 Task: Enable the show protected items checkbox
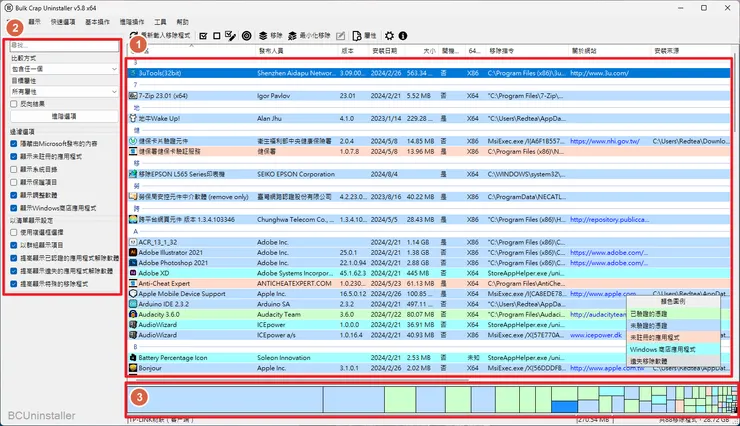14,182
